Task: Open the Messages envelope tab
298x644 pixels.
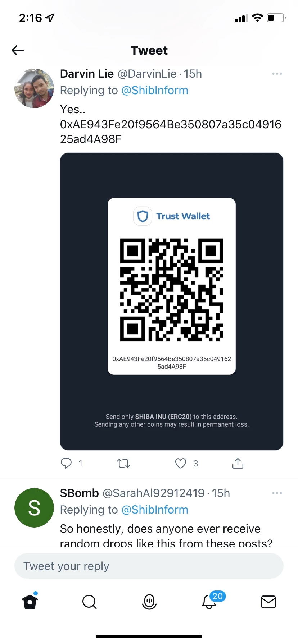Action: click(x=268, y=602)
